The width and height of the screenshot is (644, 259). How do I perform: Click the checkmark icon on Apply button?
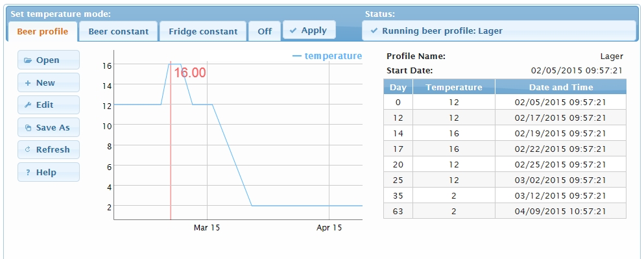pyautogui.click(x=293, y=31)
